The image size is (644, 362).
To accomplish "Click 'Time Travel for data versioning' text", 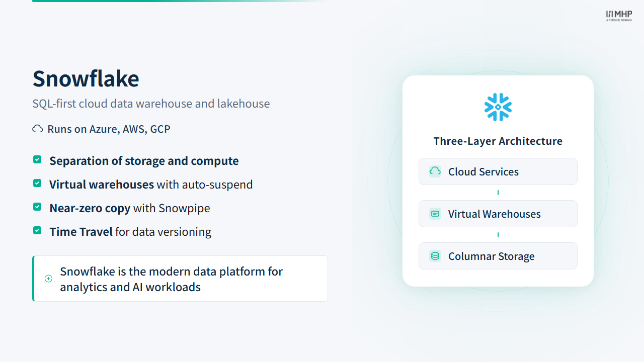I will click(x=130, y=232).
